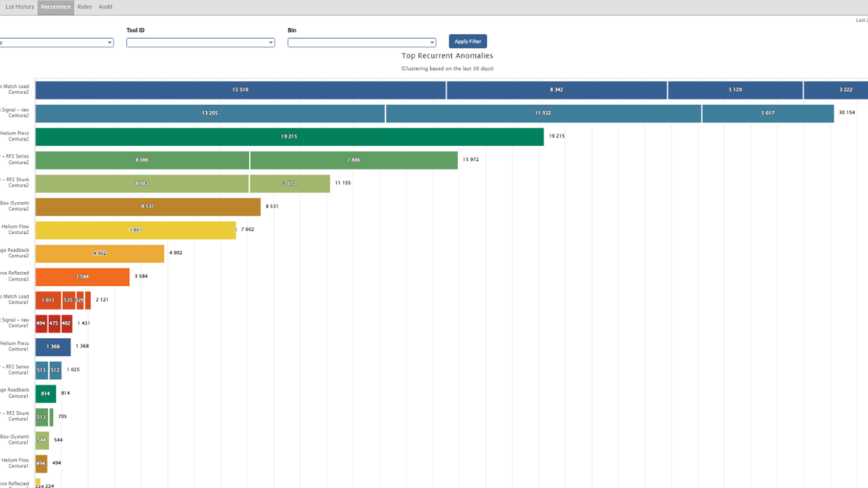
Task: Open the Tool ID dropdown
Action: coord(201,43)
